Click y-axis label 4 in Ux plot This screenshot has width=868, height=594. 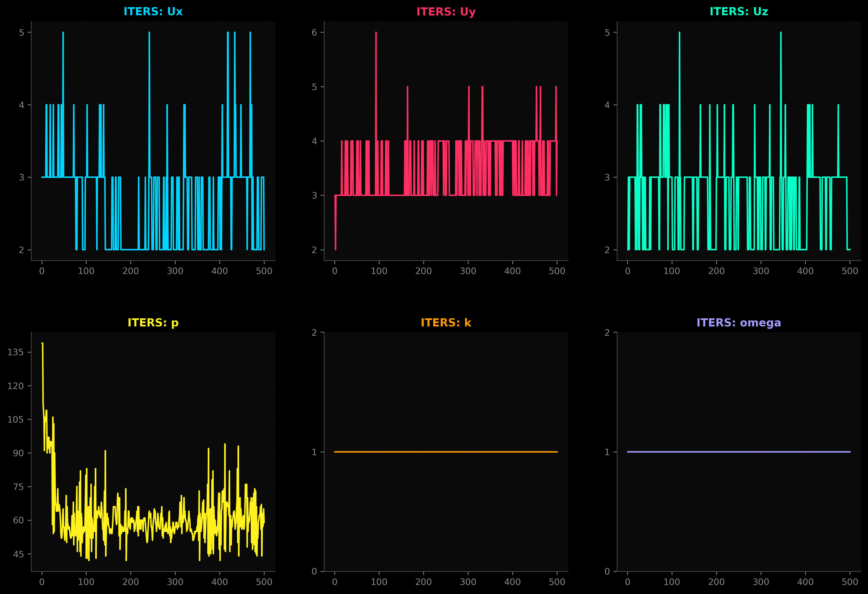(x=21, y=105)
